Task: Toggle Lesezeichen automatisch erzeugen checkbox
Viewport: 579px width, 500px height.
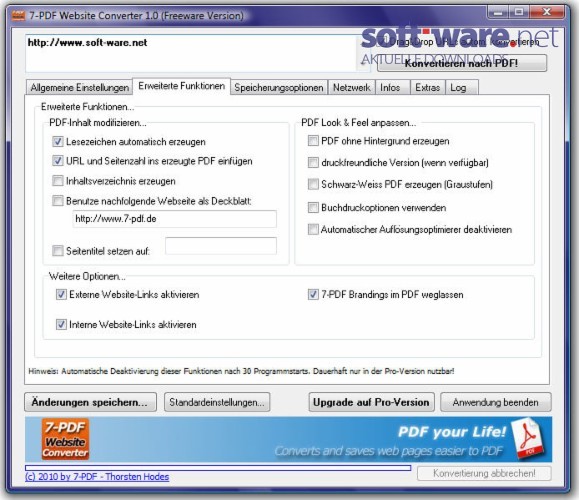Action: click(58, 141)
